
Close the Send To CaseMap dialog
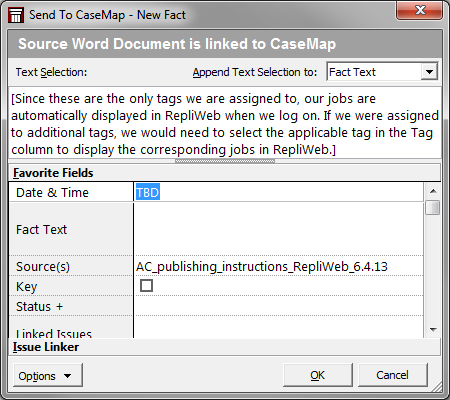pyautogui.click(x=420, y=10)
